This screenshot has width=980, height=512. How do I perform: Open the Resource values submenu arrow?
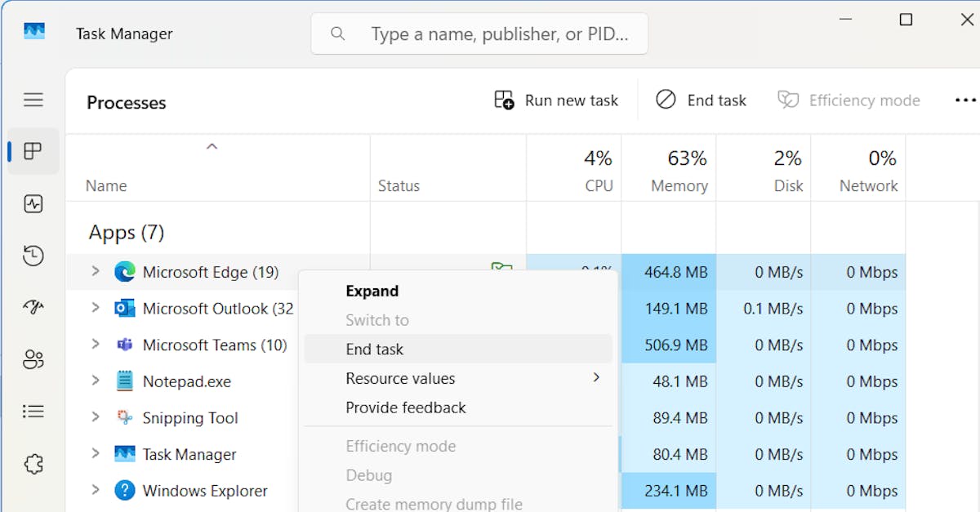[596, 377]
